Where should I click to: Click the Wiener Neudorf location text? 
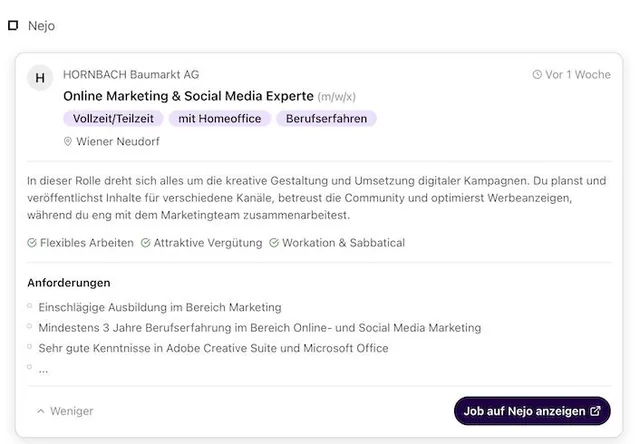coord(118,142)
